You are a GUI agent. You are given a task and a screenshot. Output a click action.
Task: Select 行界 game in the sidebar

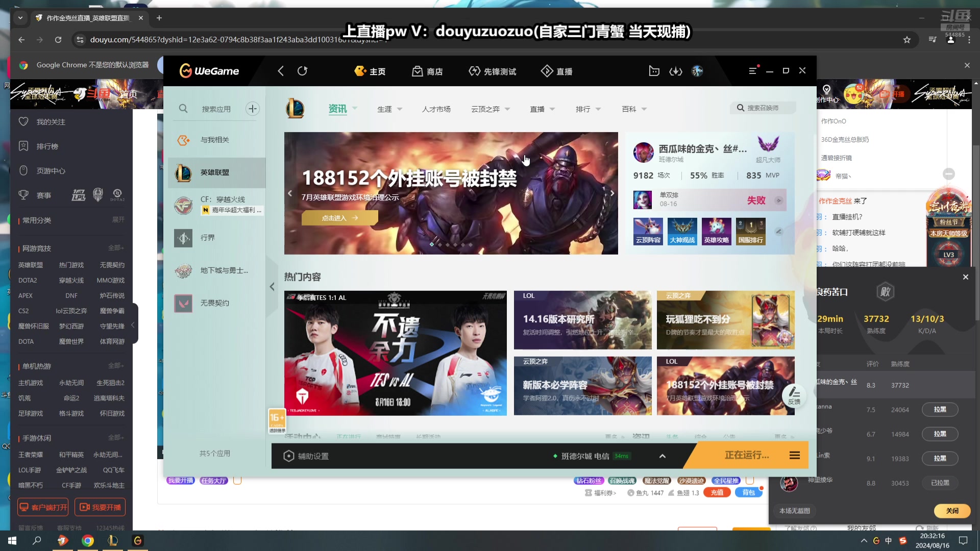tap(217, 238)
